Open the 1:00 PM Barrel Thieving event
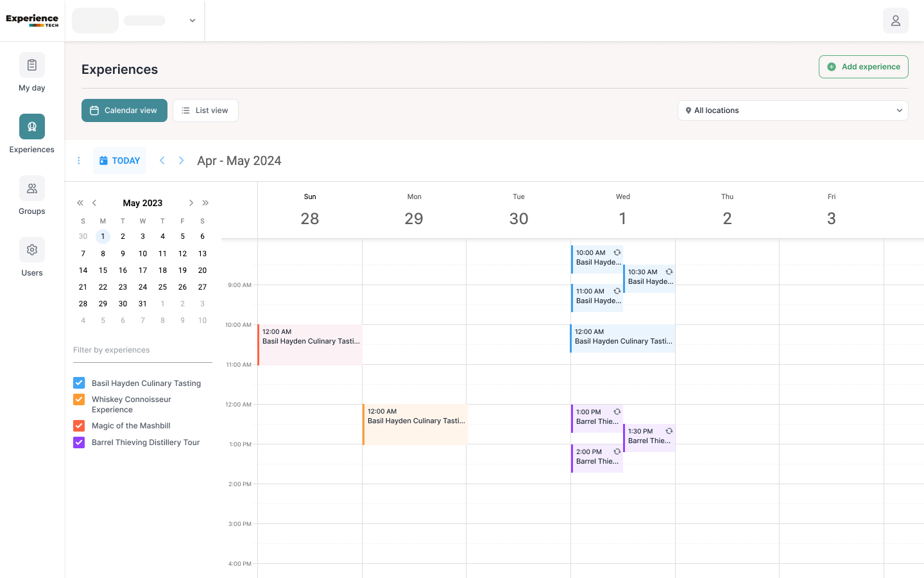This screenshot has width=924, height=578. click(597, 419)
